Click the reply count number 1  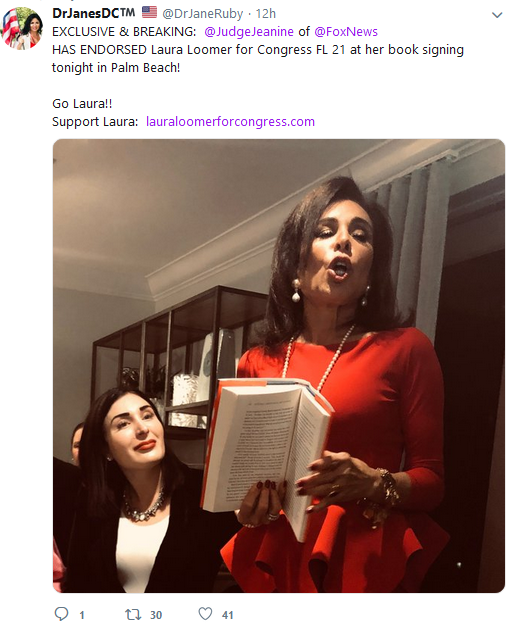[x=82, y=615]
